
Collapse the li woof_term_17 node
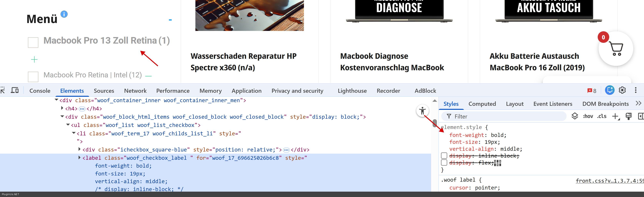click(74, 133)
